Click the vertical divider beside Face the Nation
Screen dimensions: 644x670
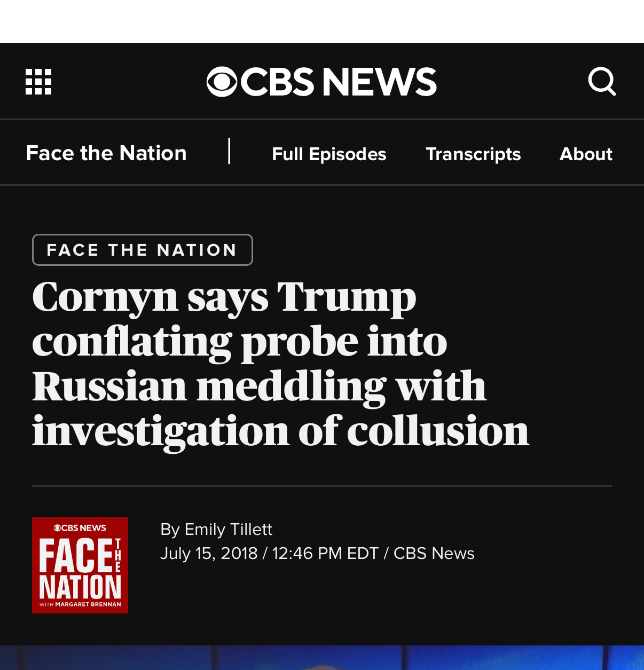[229, 152]
